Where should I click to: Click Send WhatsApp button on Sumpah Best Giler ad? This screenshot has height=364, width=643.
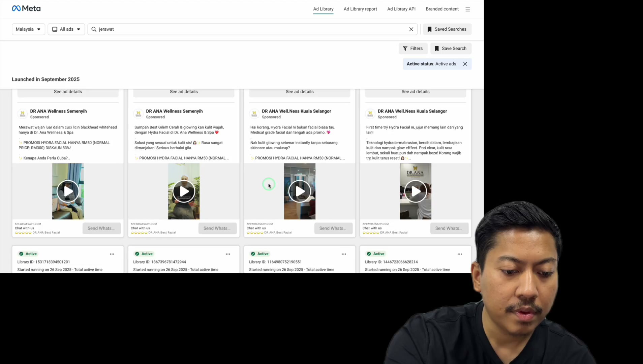pos(217,229)
